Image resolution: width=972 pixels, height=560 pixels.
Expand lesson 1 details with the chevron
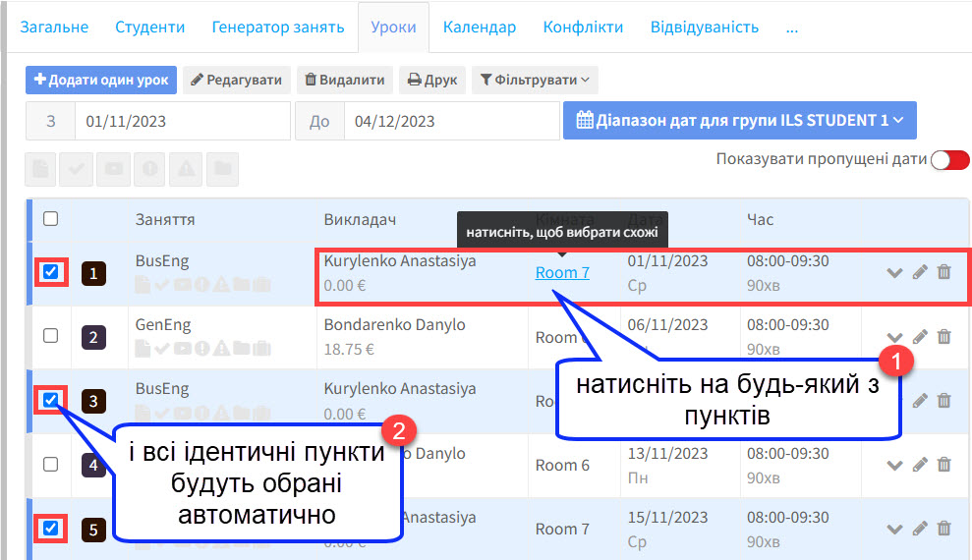894,272
